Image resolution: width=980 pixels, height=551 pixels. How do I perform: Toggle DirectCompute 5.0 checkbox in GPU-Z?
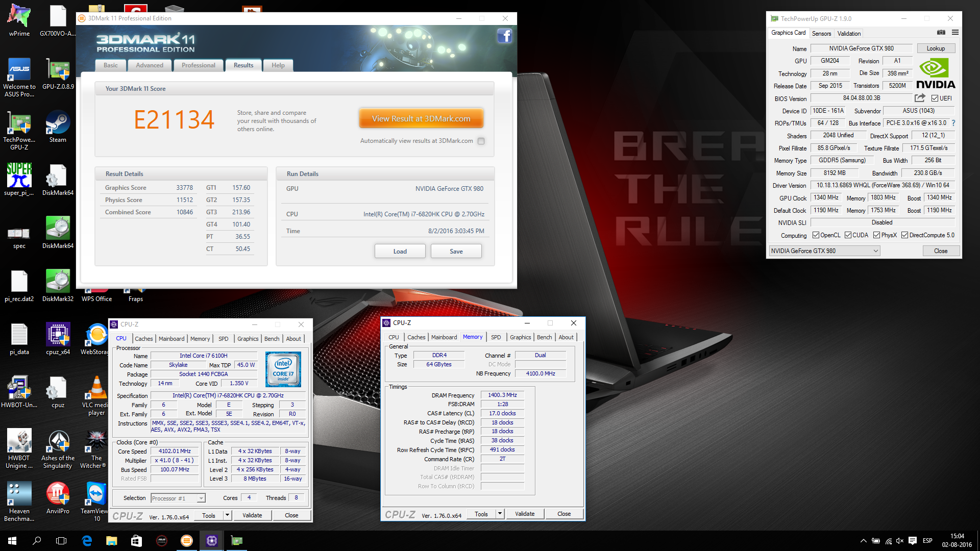pos(904,235)
